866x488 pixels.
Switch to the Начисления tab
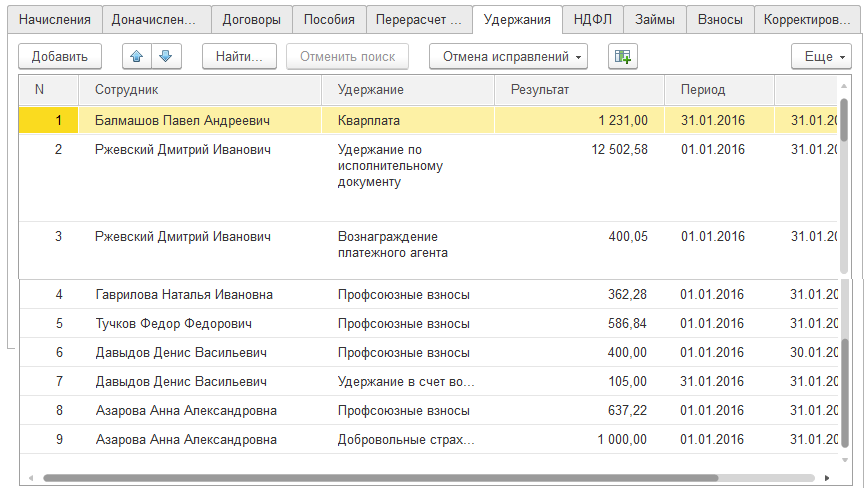pyautogui.click(x=54, y=19)
